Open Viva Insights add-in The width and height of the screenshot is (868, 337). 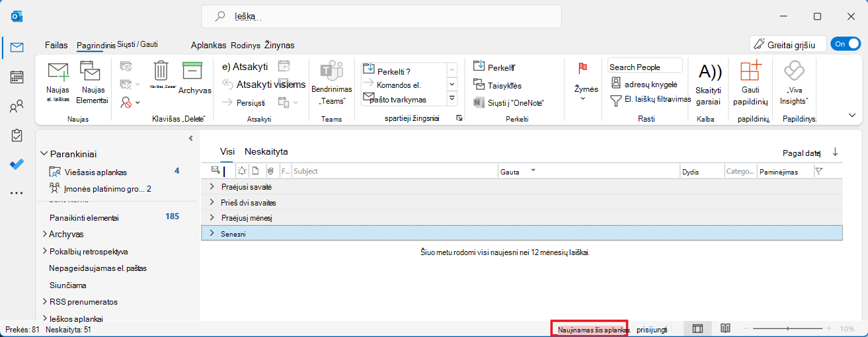(793, 82)
